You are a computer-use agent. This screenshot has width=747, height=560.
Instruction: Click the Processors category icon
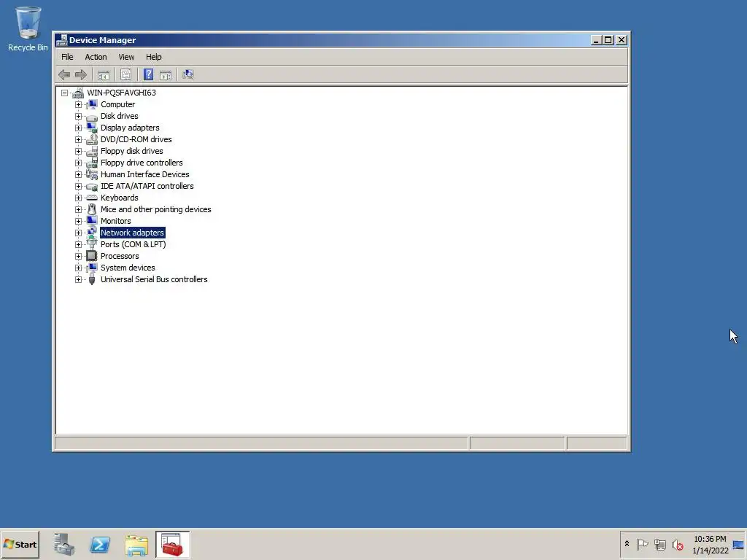92,256
